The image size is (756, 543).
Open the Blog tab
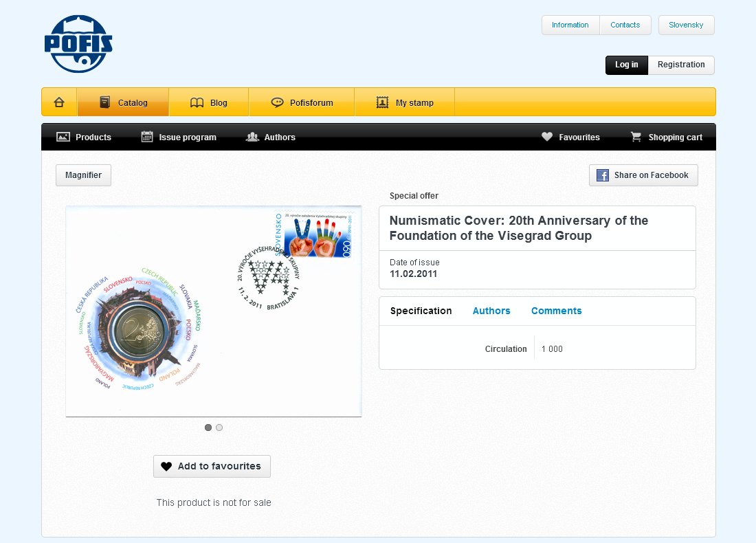pos(209,102)
